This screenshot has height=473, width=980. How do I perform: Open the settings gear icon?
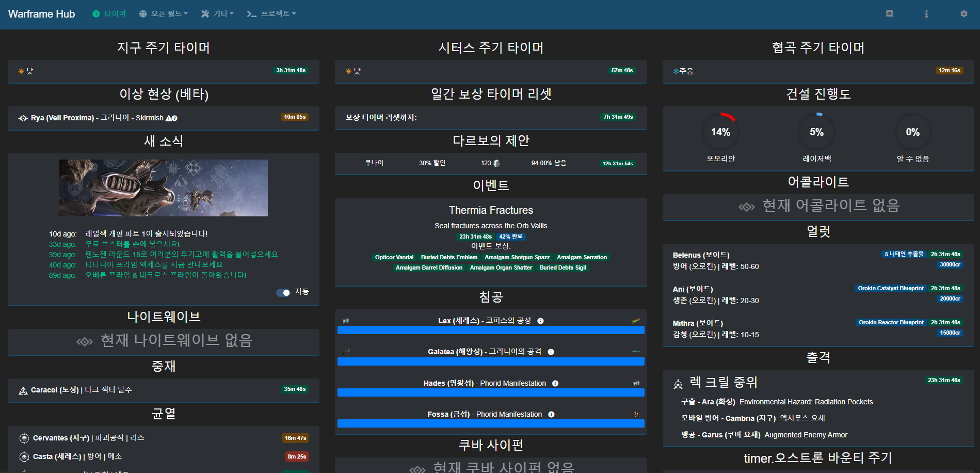coord(963,14)
